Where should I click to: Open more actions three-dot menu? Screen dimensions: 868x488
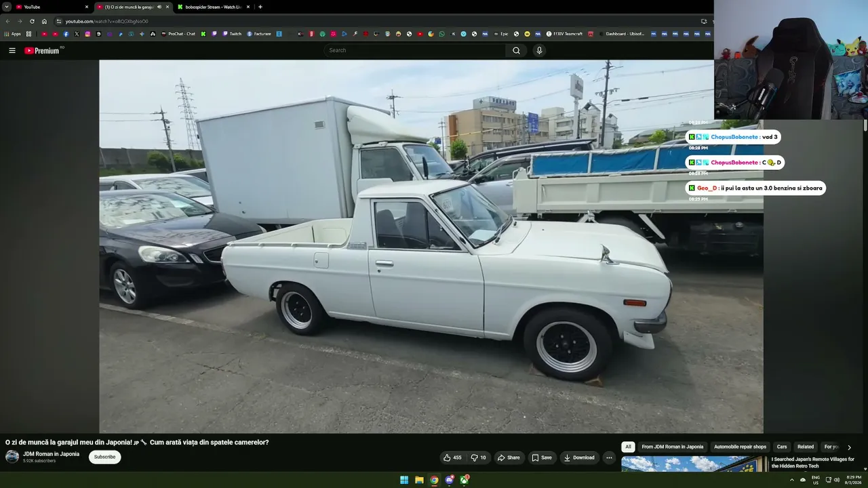(x=609, y=457)
